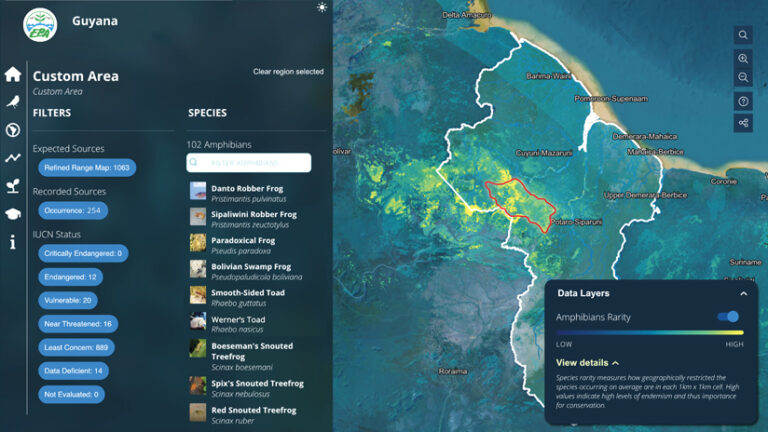Select the plant seedling sidebar icon
The image size is (768, 432).
13,186
